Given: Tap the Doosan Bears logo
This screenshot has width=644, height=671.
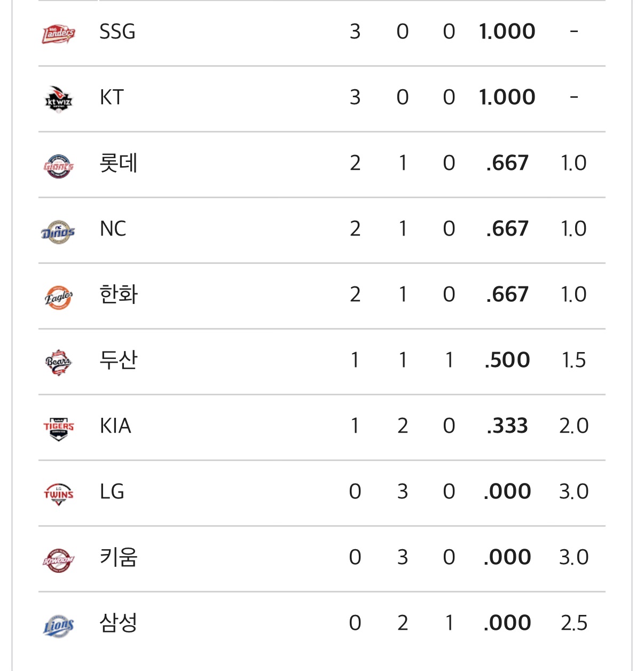Looking at the screenshot, I should [59, 363].
